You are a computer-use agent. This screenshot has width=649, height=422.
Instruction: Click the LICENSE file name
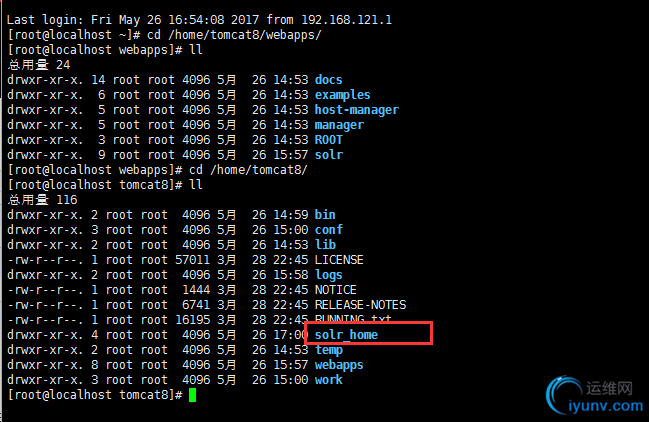click(x=339, y=260)
